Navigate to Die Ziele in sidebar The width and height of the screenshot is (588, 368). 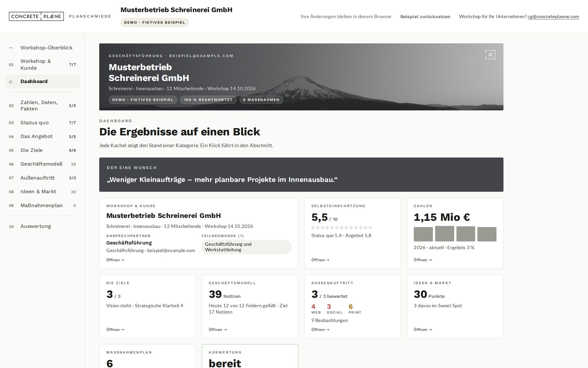tap(43, 150)
